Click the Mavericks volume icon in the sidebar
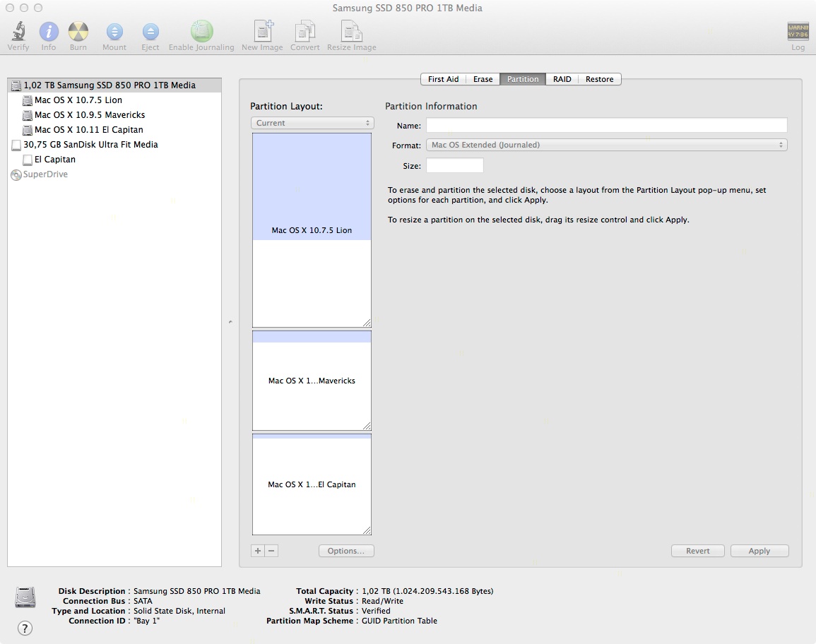 [28, 115]
